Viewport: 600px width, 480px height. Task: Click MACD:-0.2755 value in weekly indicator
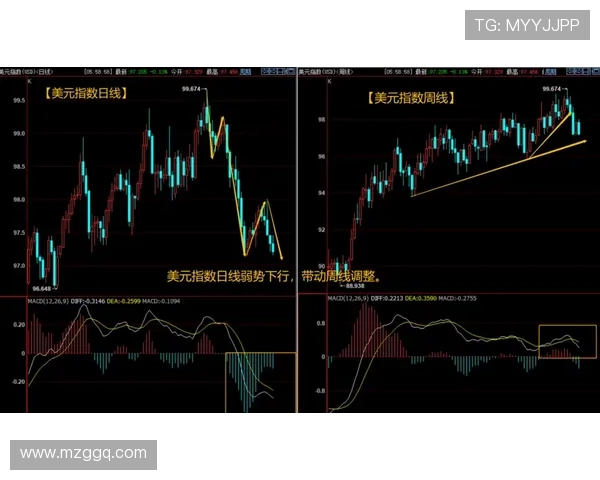[457, 298]
